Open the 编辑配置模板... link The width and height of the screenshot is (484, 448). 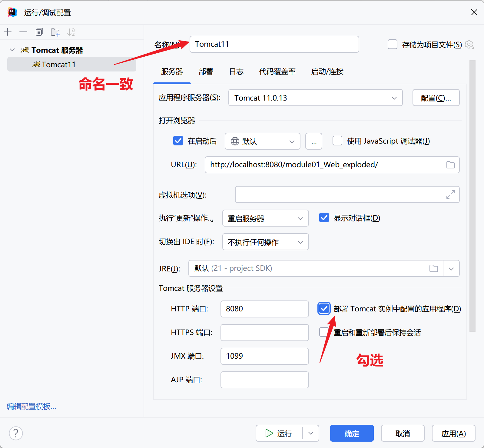tap(31, 406)
